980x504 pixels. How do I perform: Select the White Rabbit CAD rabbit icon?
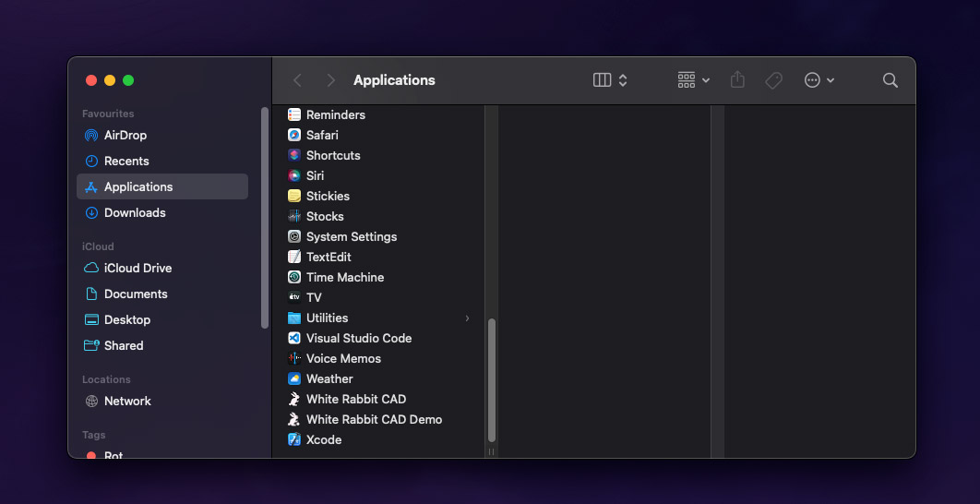coord(293,399)
